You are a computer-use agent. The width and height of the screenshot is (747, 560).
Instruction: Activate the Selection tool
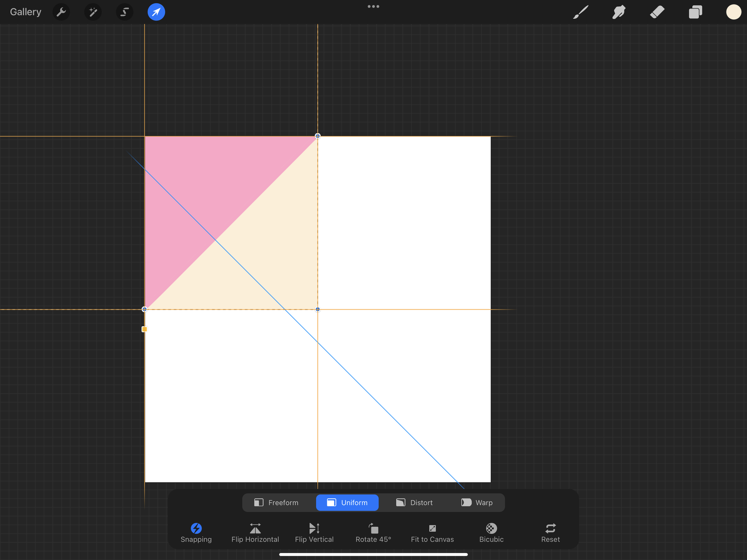(x=124, y=11)
